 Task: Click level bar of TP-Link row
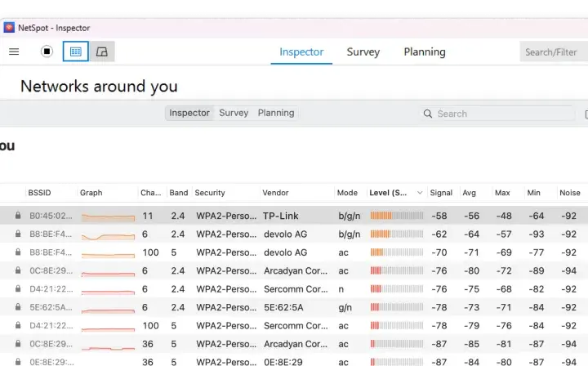point(397,216)
